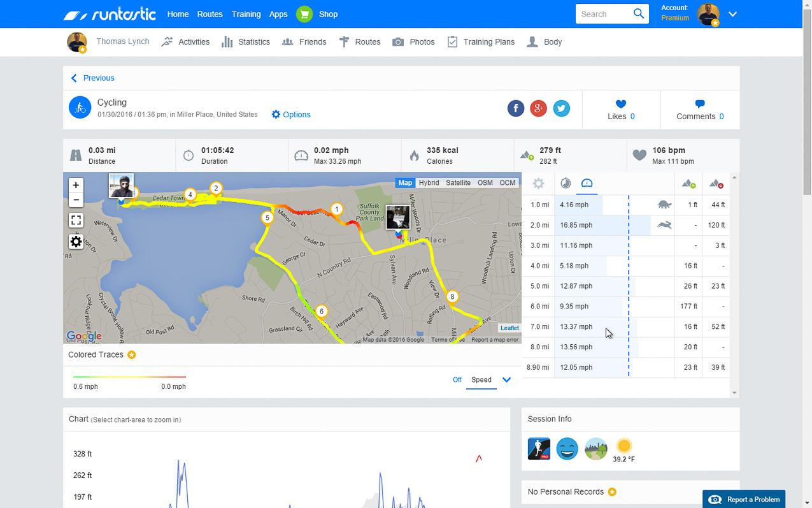Click the 16.85 mph split value
This screenshot has height=508, width=812.
(x=576, y=225)
